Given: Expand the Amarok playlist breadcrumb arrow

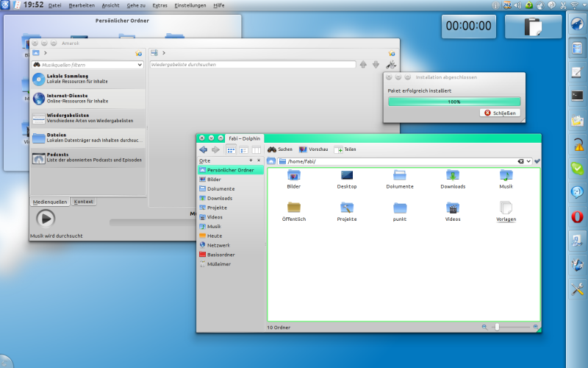Looking at the screenshot, I should pyautogui.click(x=163, y=53).
